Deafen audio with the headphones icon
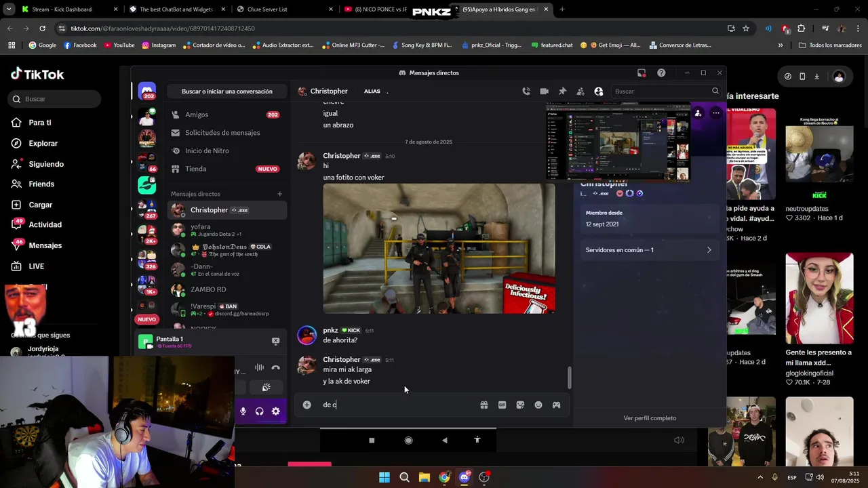This screenshot has height=488, width=868. (x=259, y=411)
